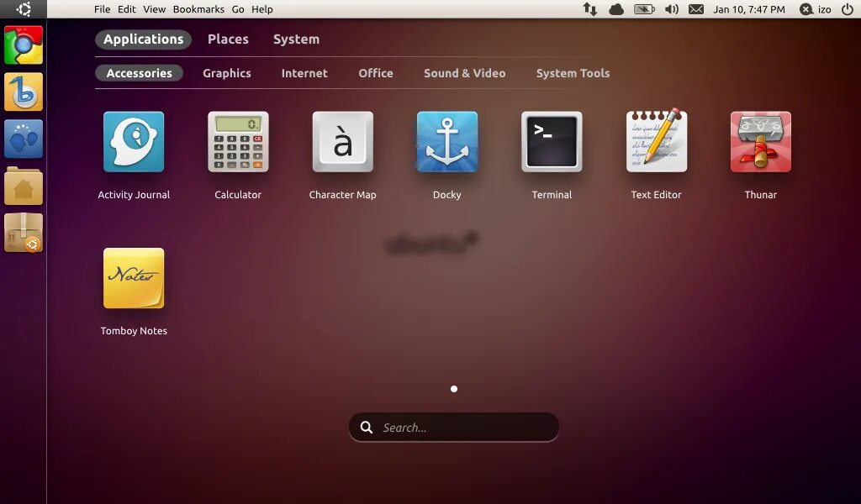The width and height of the screenshot is (861, 504).
Task: Open the Terminal application
Action: 552,142
